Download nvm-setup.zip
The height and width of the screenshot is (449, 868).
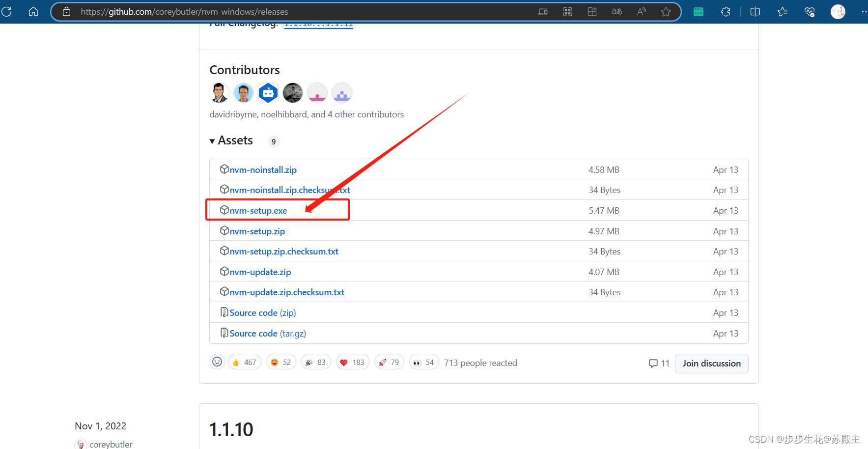point(257,231)
